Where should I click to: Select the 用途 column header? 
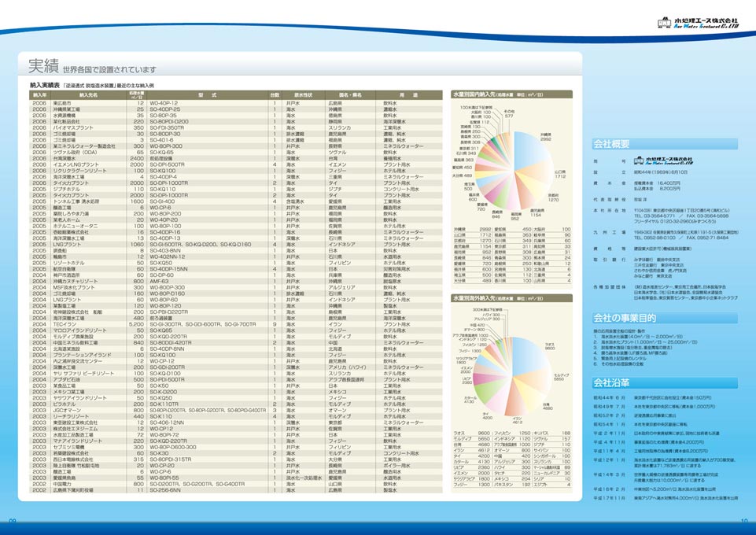point(408,95)
